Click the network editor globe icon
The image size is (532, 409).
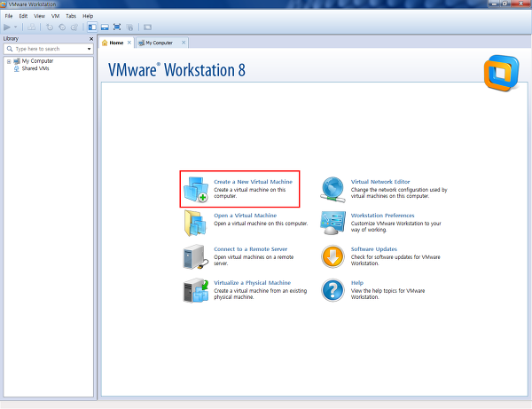332,189
